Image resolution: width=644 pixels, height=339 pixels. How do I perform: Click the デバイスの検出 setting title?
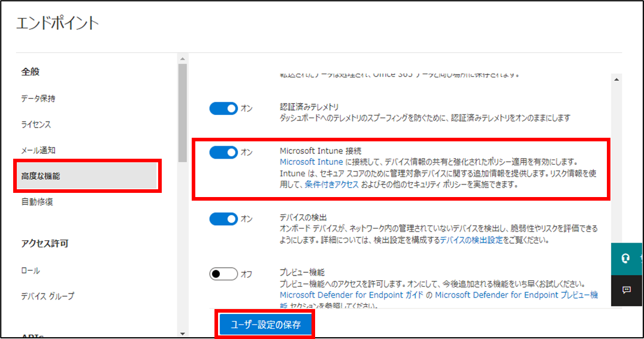tap(303, 217)
